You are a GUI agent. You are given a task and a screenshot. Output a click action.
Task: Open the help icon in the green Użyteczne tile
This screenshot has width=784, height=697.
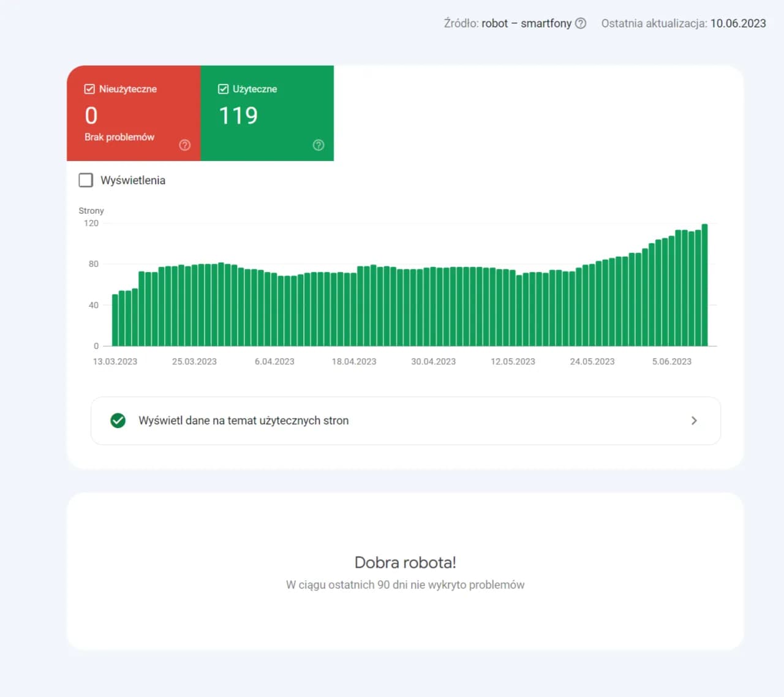[318, 145]
